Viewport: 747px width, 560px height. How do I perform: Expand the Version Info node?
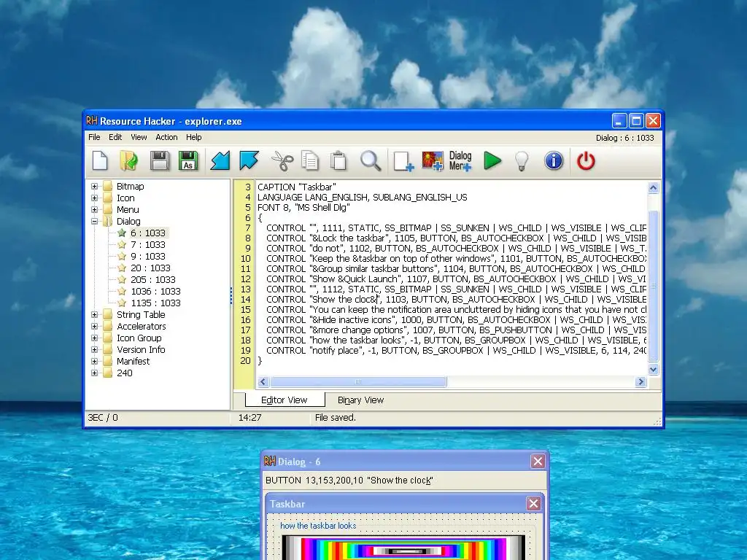coord(94,349)
